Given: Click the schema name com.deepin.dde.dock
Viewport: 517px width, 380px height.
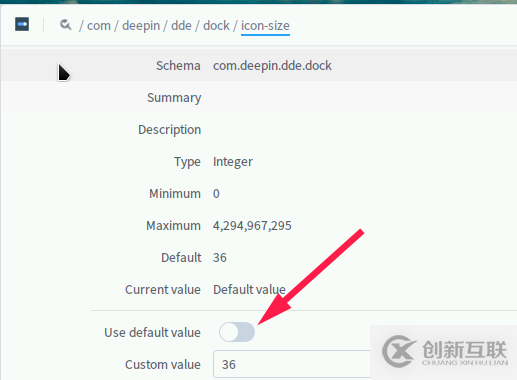Looking at the screenshot, I should coord(272,66).
